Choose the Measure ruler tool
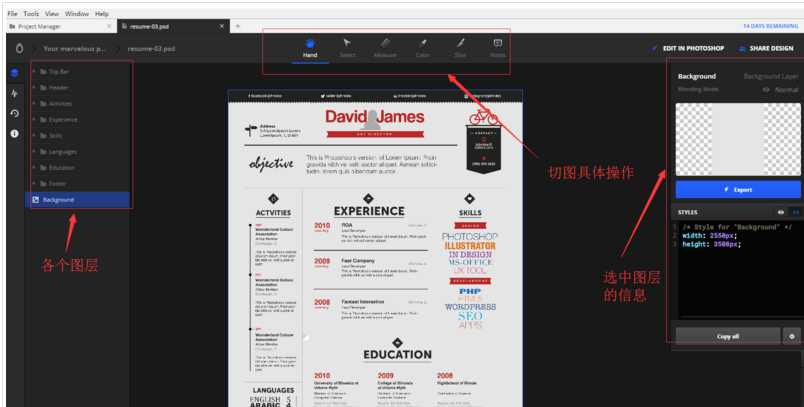804x407 pixels. click(385, 47)
